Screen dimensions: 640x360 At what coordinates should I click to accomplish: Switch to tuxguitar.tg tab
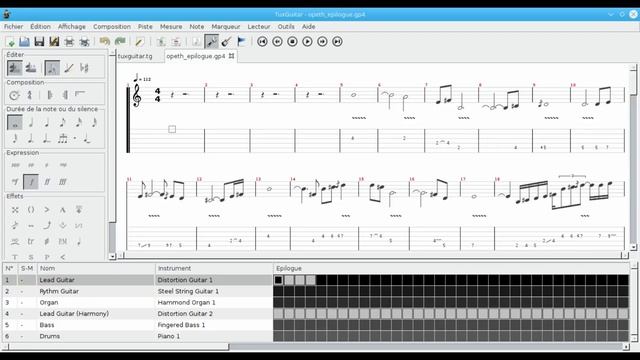click(x=135, y=56)
